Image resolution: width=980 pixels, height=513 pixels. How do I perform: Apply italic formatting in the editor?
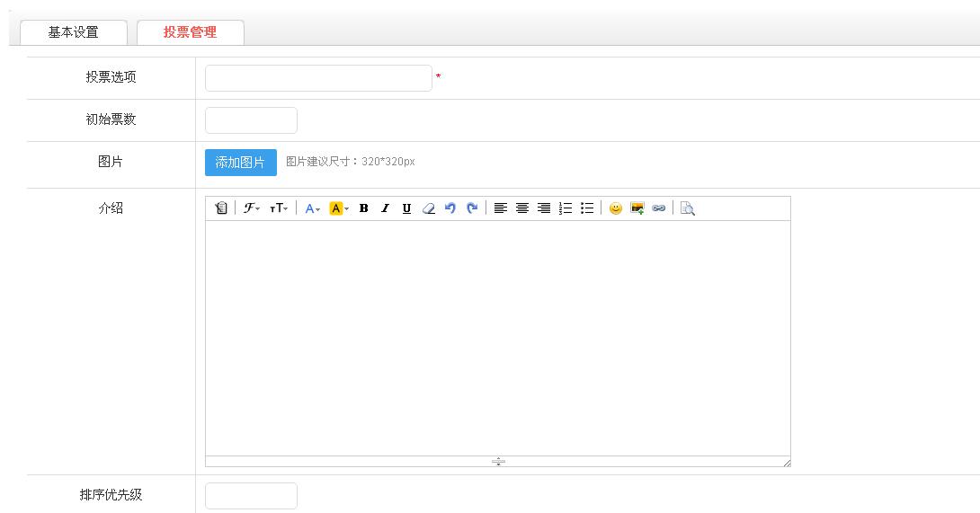coord(385,208)
